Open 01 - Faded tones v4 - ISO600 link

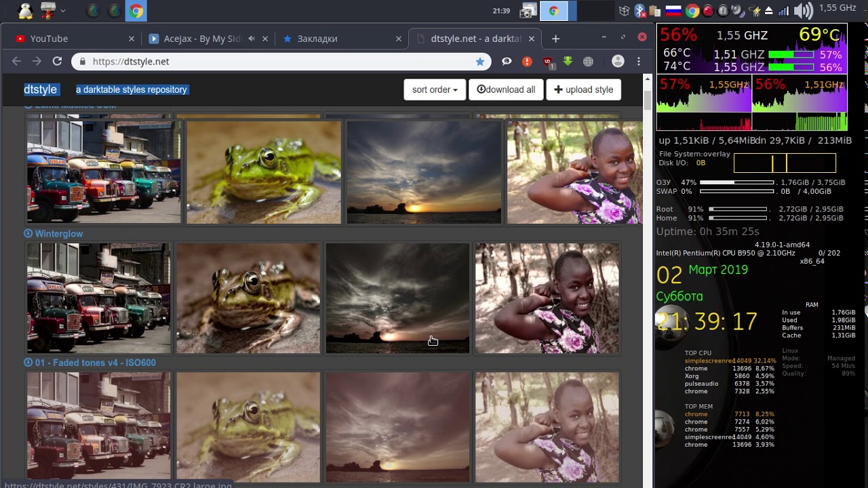[95, 363]
